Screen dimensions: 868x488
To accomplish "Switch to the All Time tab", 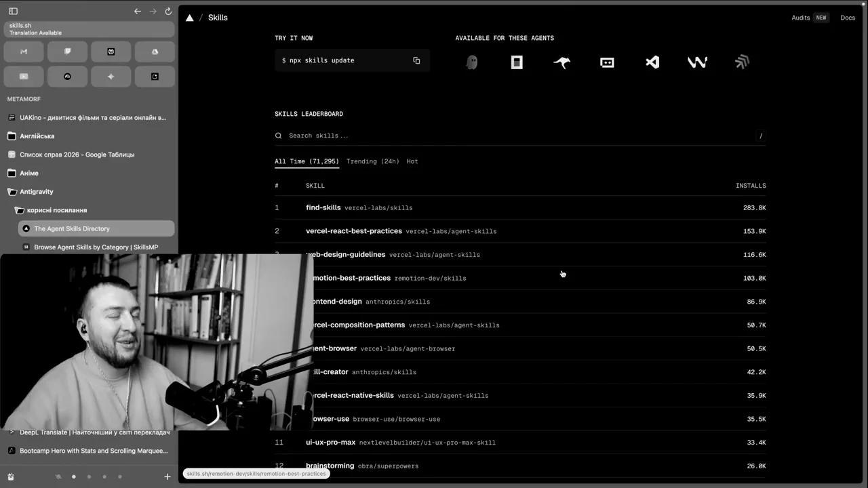I will coord(307,161).
